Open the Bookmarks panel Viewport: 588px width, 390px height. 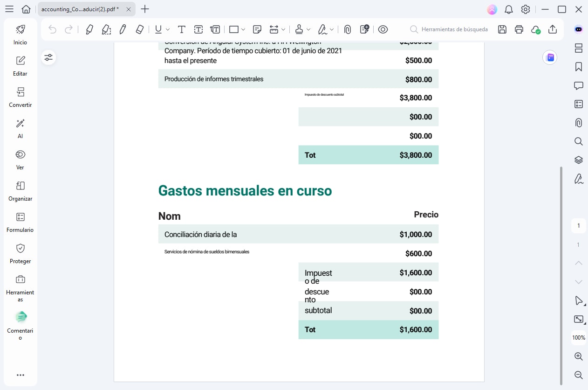point(578,67)
